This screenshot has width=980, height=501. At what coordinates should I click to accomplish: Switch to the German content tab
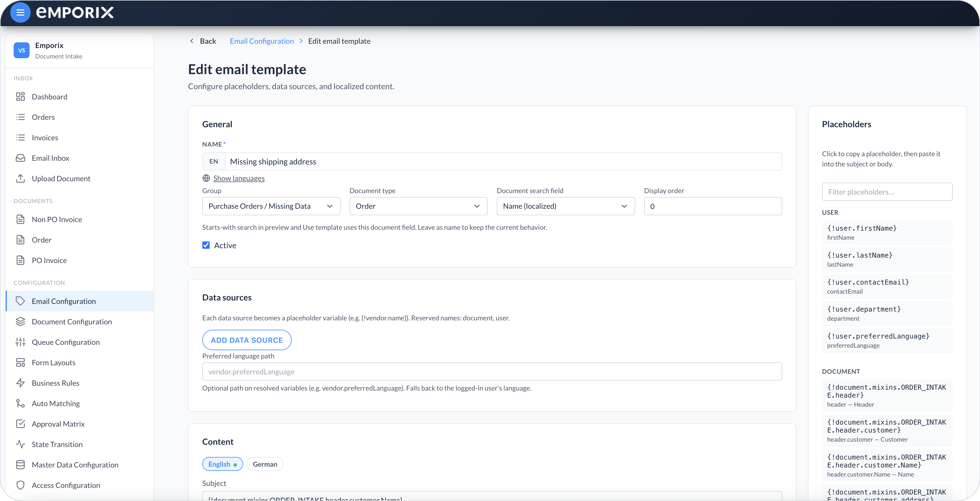265,464
